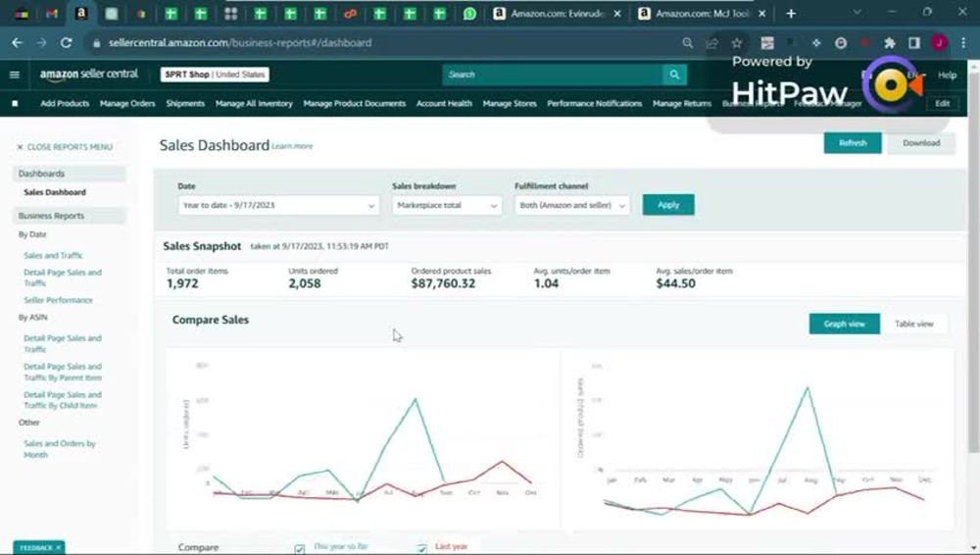Reload page with refresh icon
This screenshot has height=555, width=980.
pos(67,43)
